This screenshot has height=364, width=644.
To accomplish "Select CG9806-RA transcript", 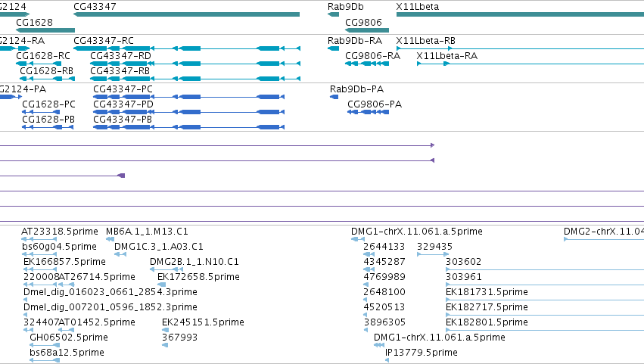I will pos(367,64).
